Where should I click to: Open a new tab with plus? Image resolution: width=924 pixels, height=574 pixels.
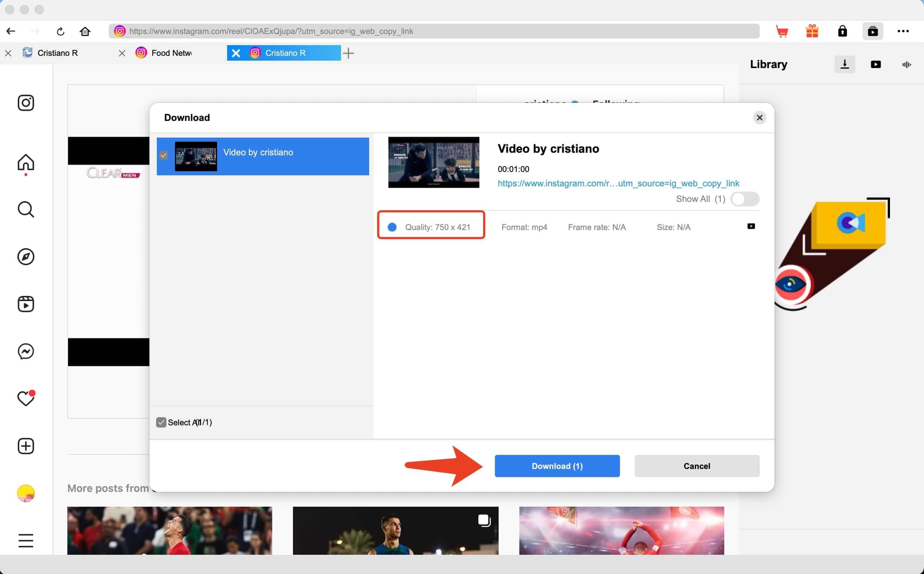(348, 53)
